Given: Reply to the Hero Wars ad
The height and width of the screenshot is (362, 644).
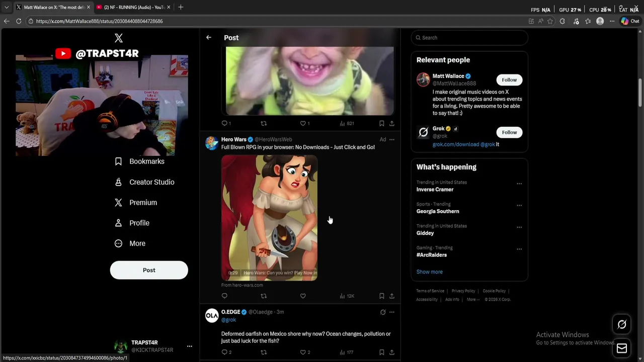Looking at the screenshot, I should [x=225, y=296].
